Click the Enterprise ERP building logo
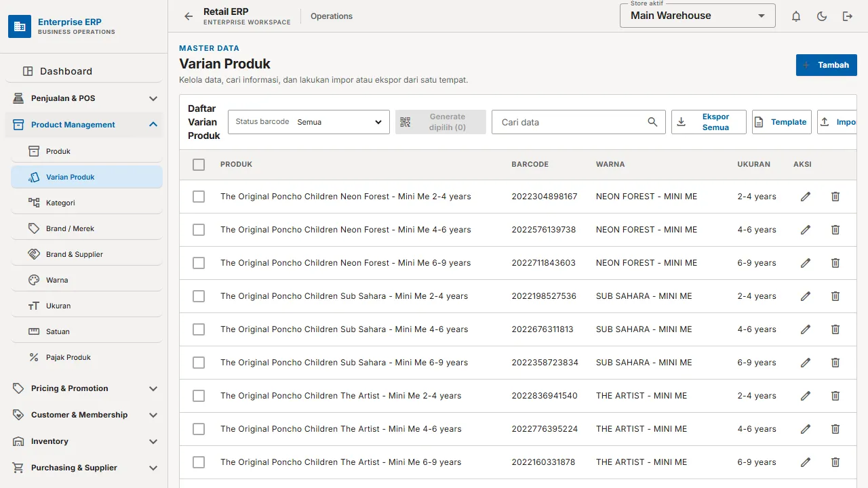This screenshot has width=868, height=488. (x=20, y=26)
